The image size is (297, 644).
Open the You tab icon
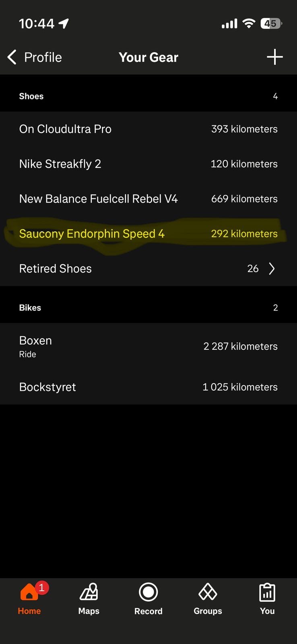coord(267,592)
